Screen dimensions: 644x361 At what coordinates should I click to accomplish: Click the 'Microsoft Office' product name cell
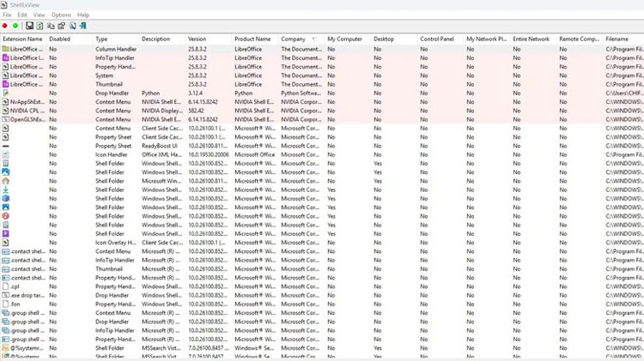point(255,154)
